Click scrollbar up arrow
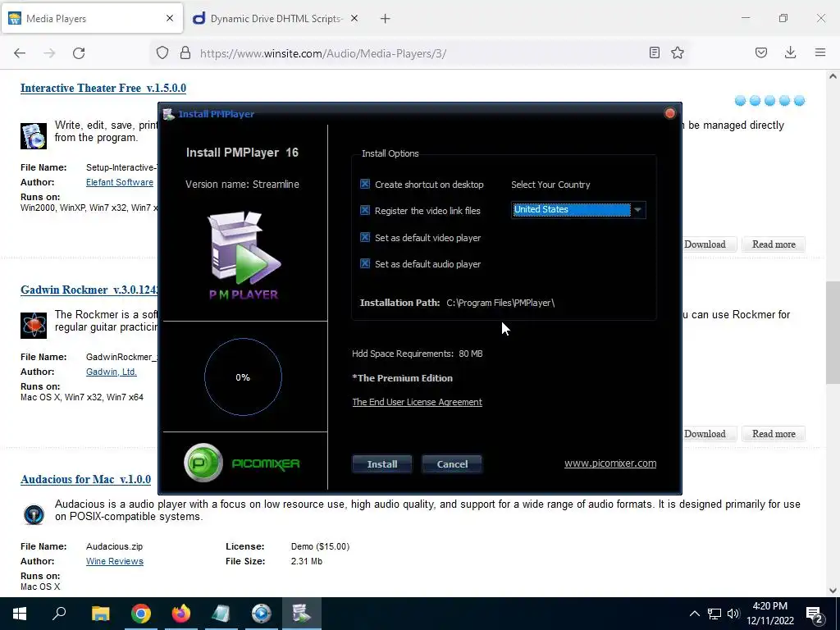Image resolution: width=840 pixels, height=630 pixels. click(x=833, y=76)
